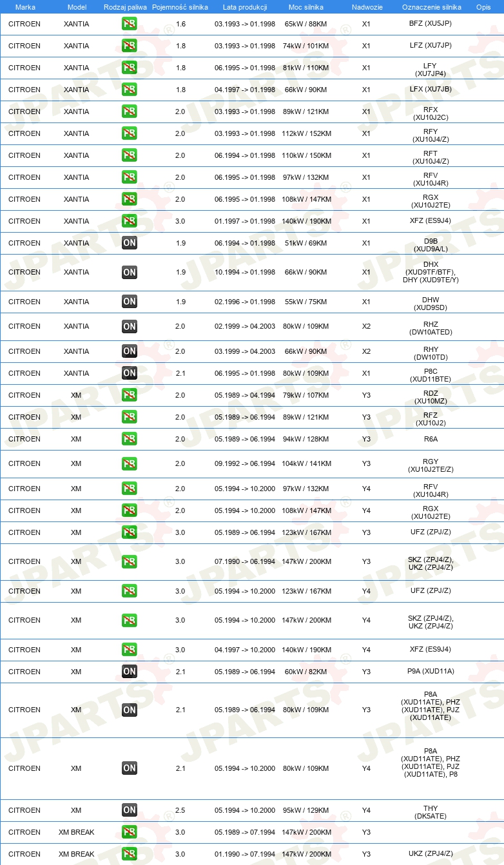Click the PB fuel icon in the XM RGY (XU10J2TE/Z) row
504x865 pixels.
(130, 463)
